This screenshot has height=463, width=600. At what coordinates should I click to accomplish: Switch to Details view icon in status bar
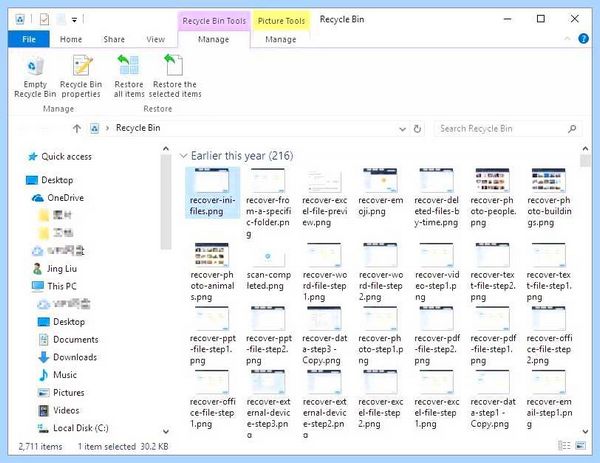564,446
